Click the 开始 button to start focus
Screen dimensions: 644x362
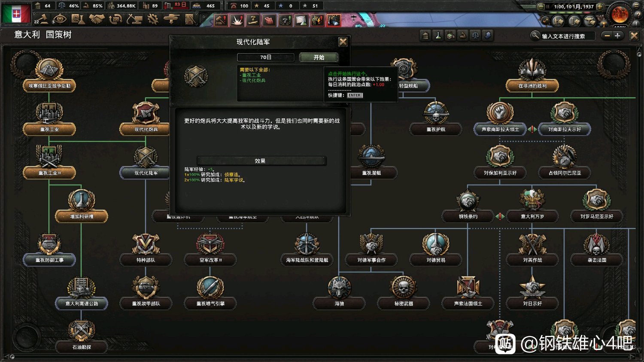pyautogui.click(x=319, y=57)
